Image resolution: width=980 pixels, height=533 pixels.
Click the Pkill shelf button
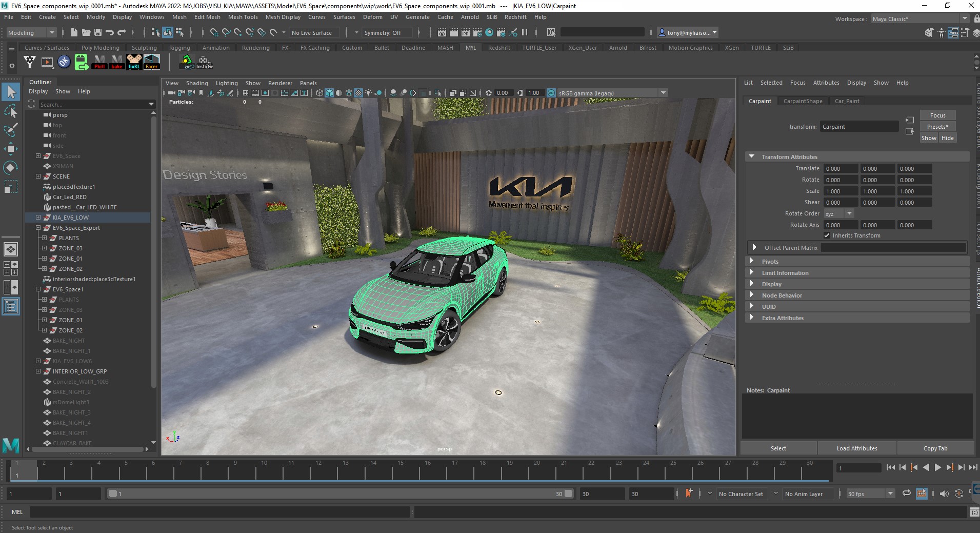pyautogui.click(x=99, y=62)
